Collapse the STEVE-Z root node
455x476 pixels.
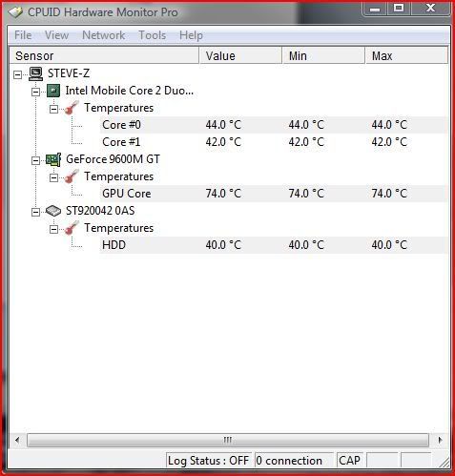(x=18, y=74)
